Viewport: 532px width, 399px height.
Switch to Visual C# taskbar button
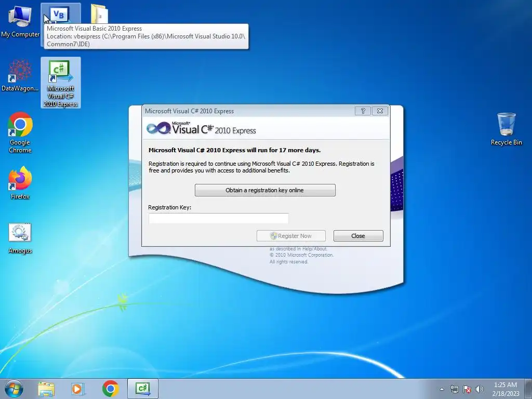pos(143,389)
